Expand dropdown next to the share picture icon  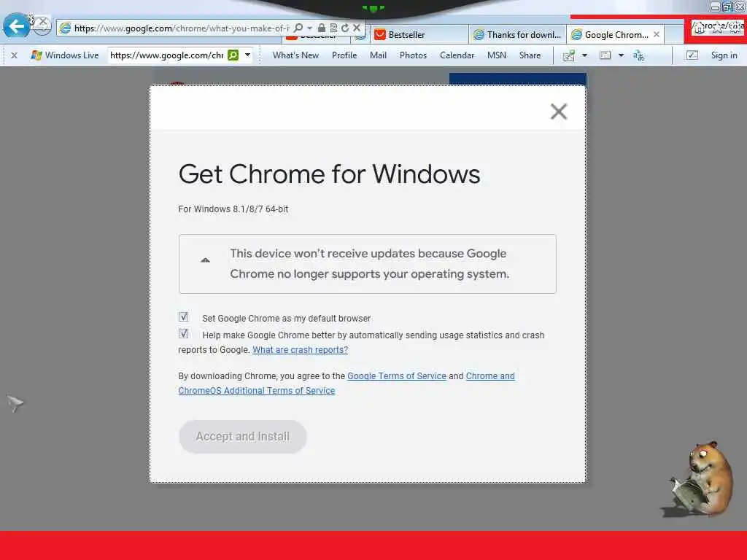click(x=584, y=55)
